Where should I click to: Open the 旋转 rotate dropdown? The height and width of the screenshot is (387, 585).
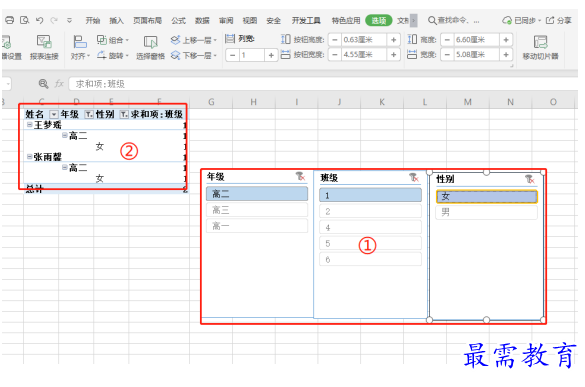(113, 56)
